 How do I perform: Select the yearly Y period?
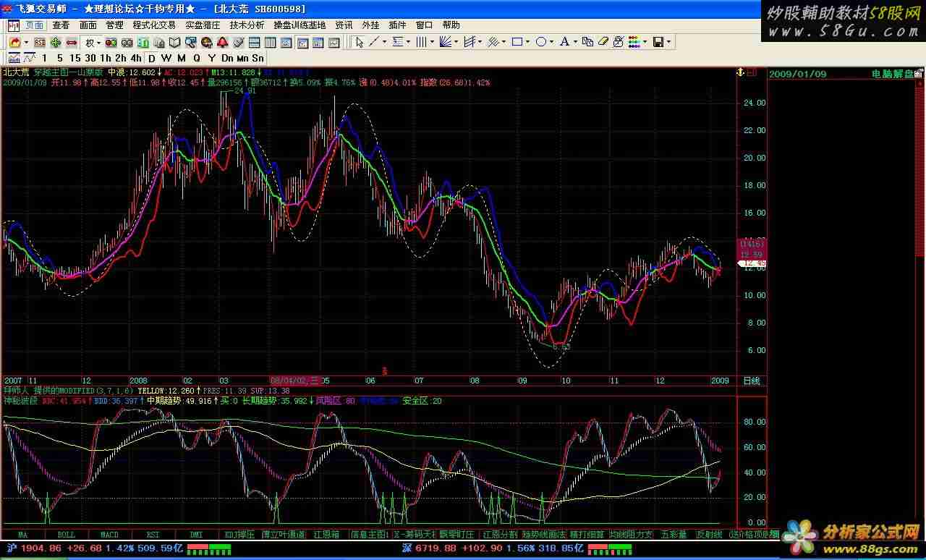click(212, 58)
